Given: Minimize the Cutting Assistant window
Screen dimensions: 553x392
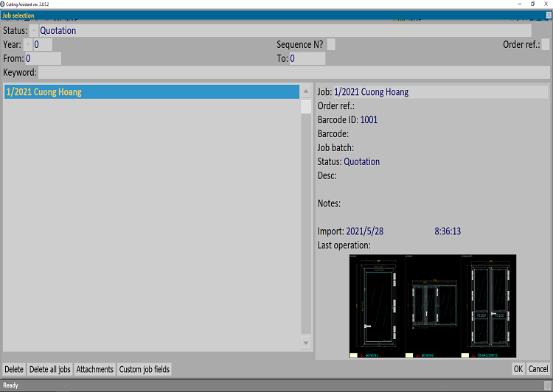Looking at the screenshot, I should [x=520, y=4].
